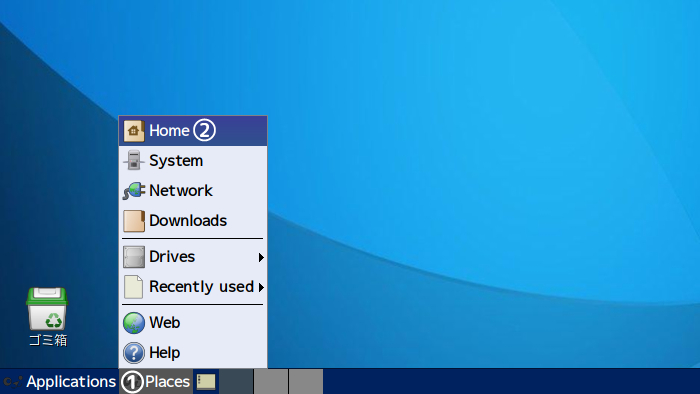700x394 pixels.
Task: Switch to the second gray workspace
Action: tap(271, 382)
